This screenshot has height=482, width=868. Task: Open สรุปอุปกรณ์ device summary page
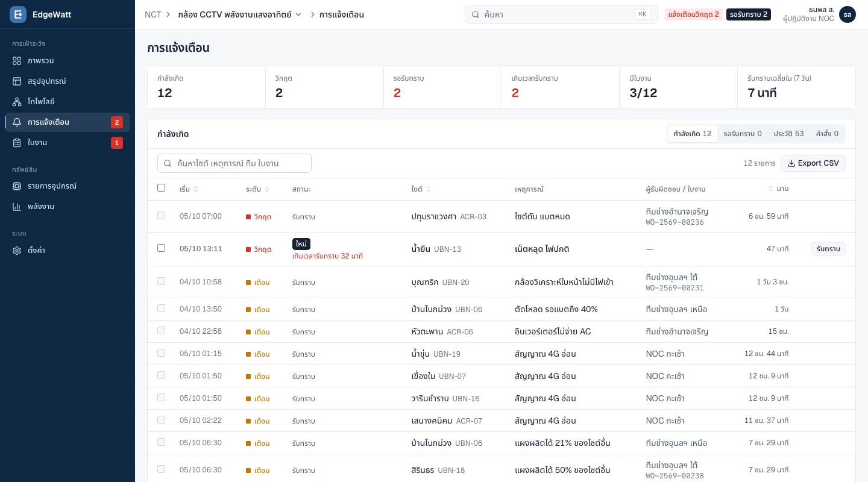point(68,81)
